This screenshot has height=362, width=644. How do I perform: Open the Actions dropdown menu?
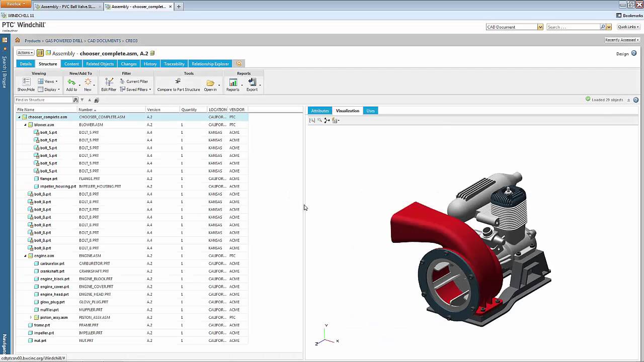coord(25,53)
